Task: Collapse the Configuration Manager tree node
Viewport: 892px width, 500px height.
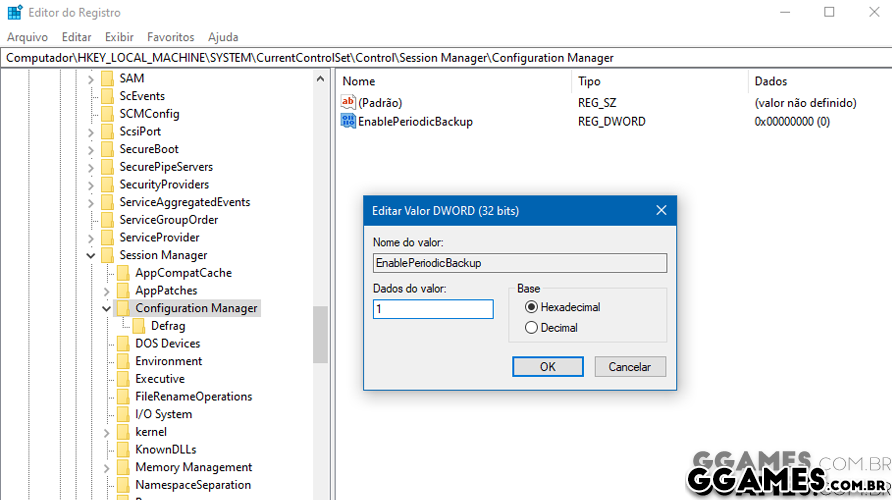Action: click(x=107, y=308)
